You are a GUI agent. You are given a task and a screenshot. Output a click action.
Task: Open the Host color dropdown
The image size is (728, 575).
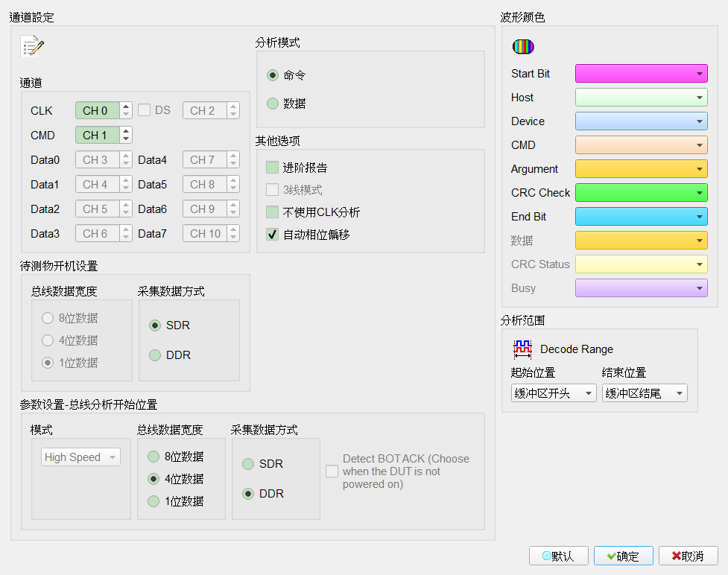641,98
